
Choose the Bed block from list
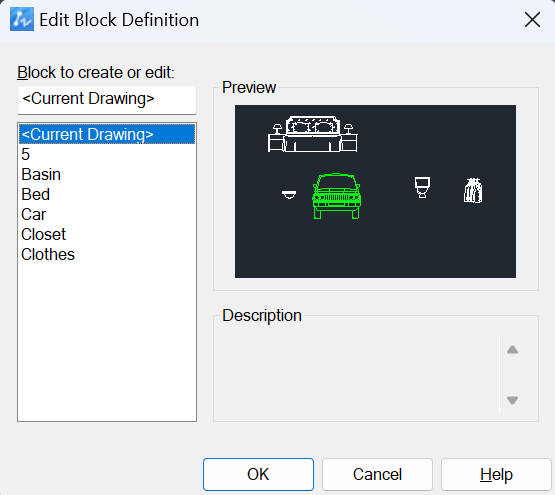click(107, 194)
